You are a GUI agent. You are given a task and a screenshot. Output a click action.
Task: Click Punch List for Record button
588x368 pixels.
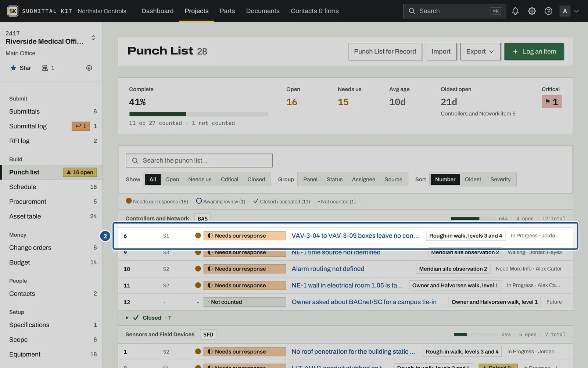[x=385, y=52]
